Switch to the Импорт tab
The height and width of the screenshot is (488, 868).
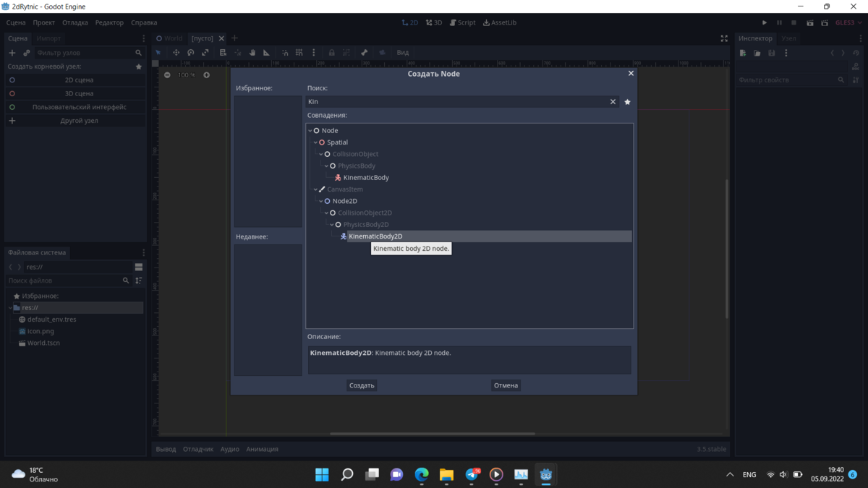pos(49,38)
